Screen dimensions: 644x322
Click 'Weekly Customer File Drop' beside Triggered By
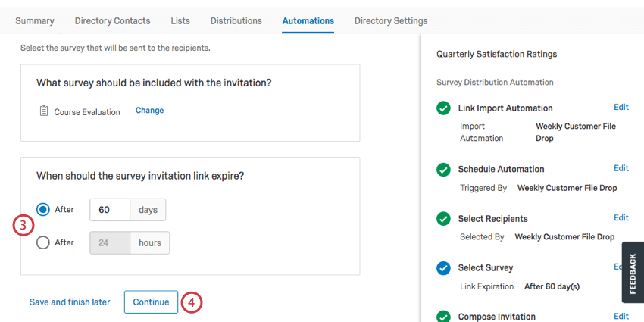click(x=567, y=188)
